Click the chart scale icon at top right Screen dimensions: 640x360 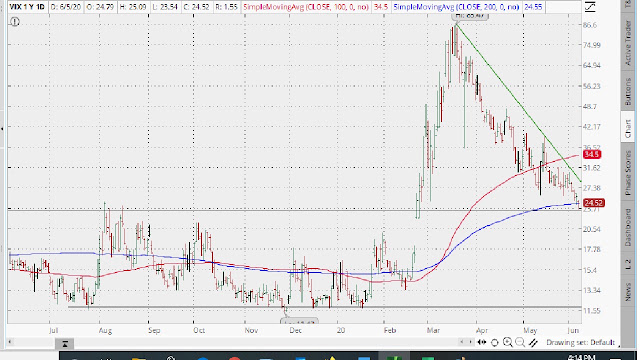590,7
